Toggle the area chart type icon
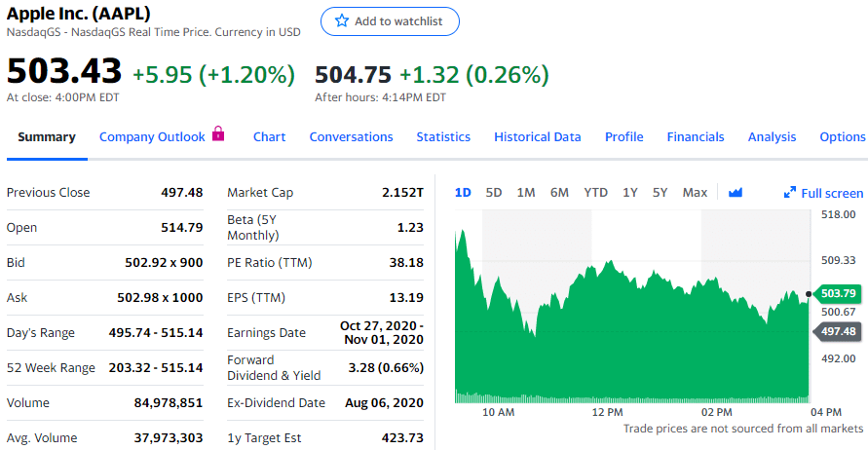Viewport: 868px width, 450px height. (736, 193)
